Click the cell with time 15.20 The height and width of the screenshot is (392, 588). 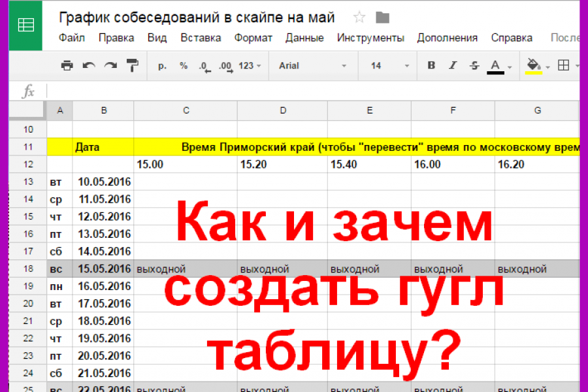pyautogui.click(x=283, y=164)
